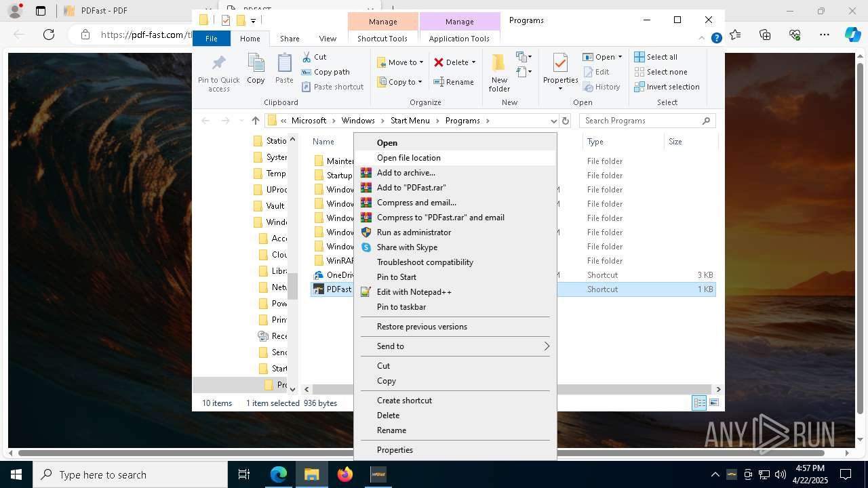Select the OneDrive shortcut file

(333, 274)
